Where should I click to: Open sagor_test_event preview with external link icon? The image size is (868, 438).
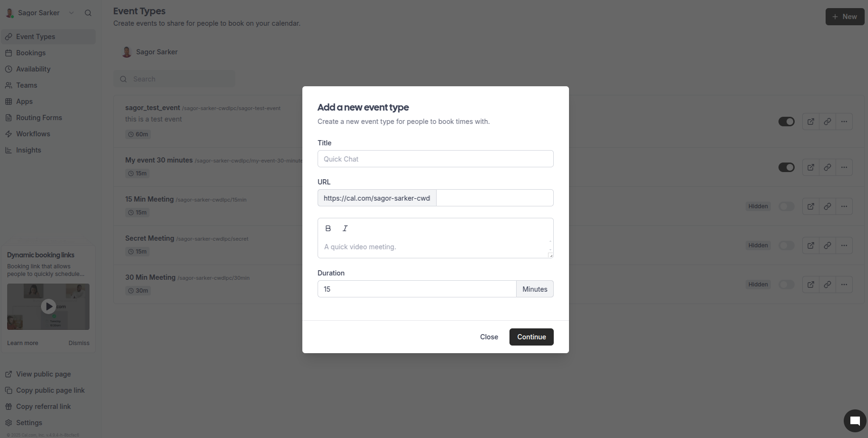[810, 122]
